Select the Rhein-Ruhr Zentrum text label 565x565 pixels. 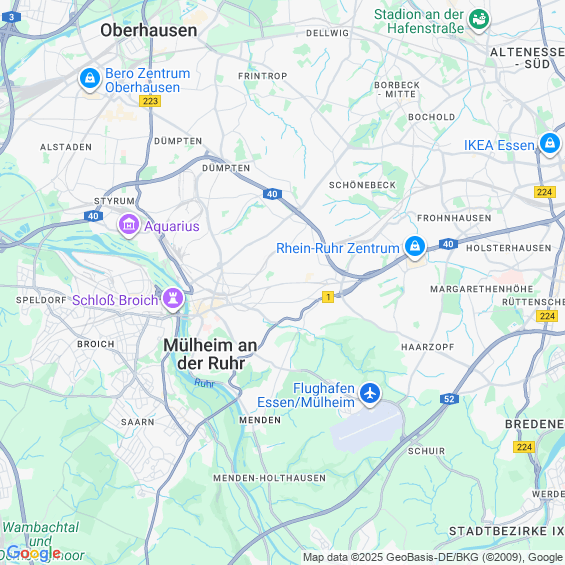pos(338,248)
